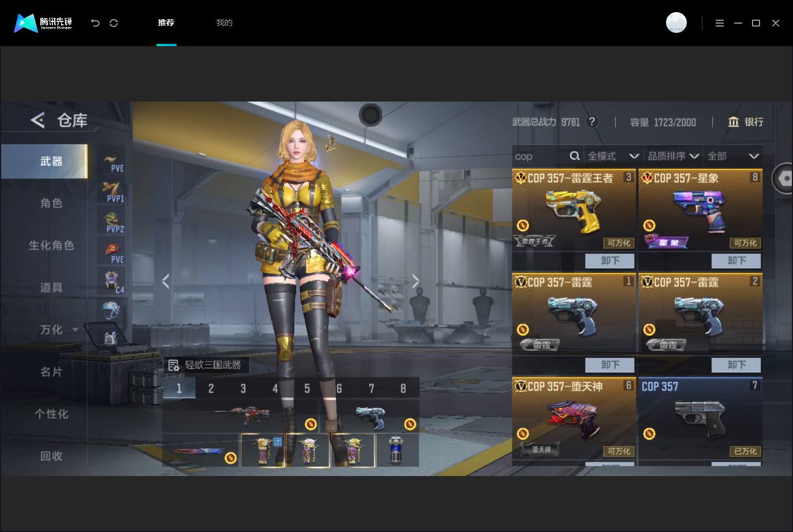Select the helmet equipment icon
The image size is (793, 532).
tap(111, 310)
